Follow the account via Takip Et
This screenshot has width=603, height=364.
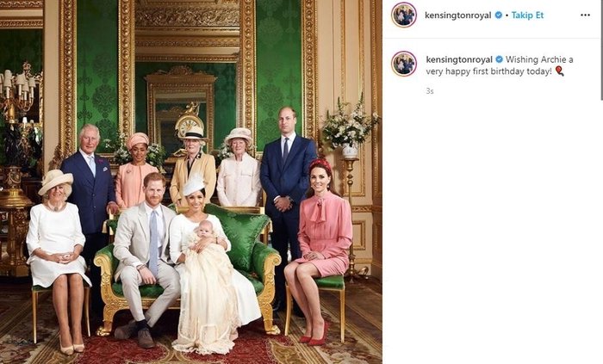click(x=527, y=15)
